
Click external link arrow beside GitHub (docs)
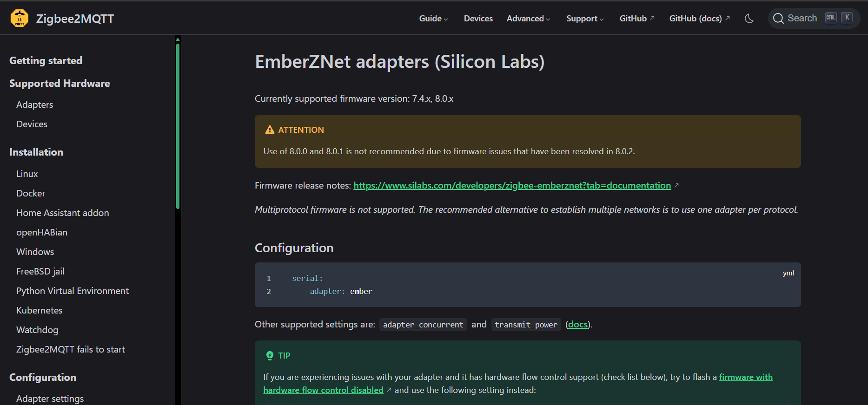(728, 18)
